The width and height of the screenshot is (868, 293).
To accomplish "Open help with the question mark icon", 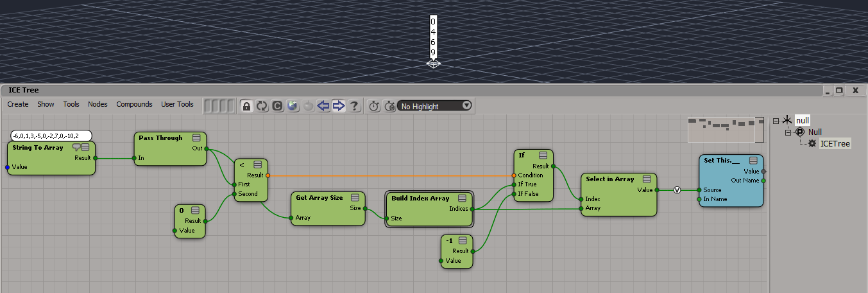I will pos(353,106).
